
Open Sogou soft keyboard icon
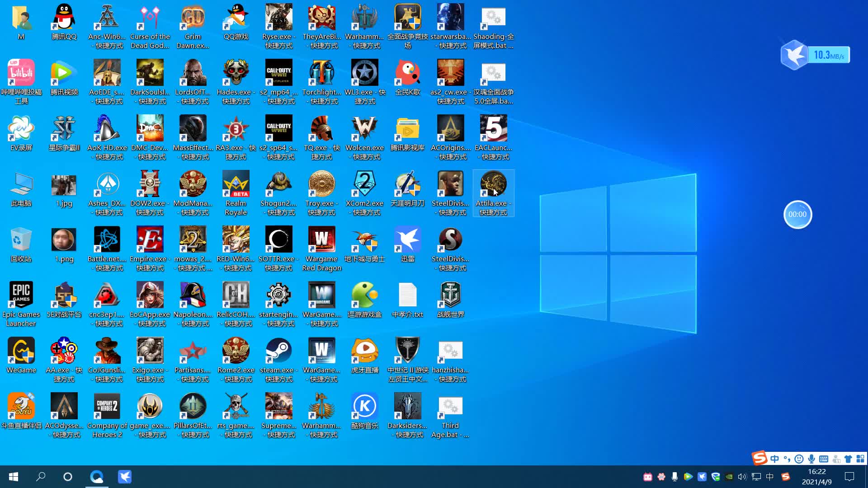coord(824,459)
